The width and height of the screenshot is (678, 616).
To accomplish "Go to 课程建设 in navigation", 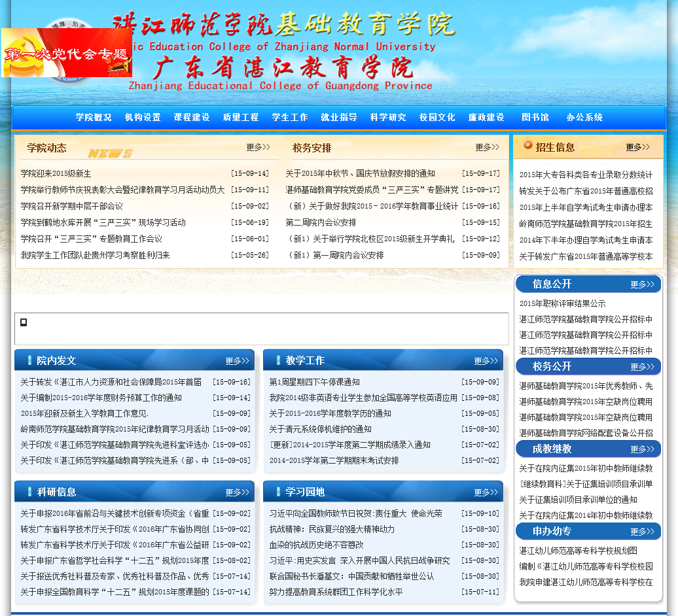I will pyautogui.click(x=192, y=117).
